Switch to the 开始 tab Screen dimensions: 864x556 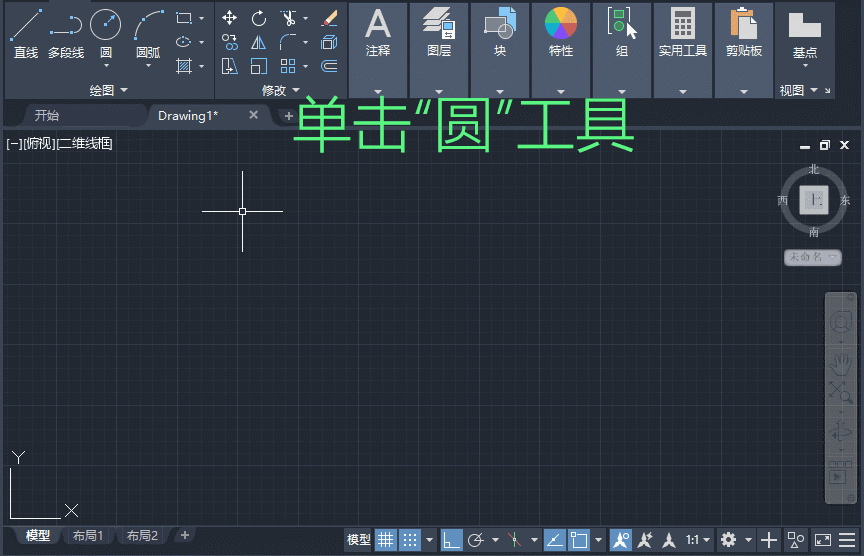click(47, 116)
